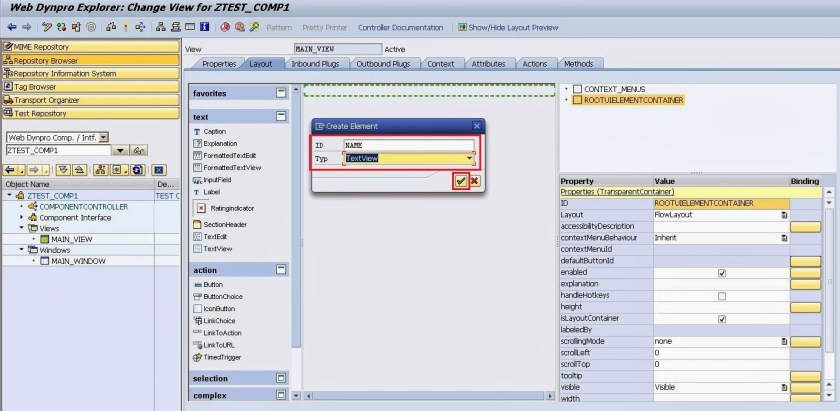Click Show/Hide Layout Preview
The width and height of the screenshot is (840, 411).
click(x=508, y=27)
